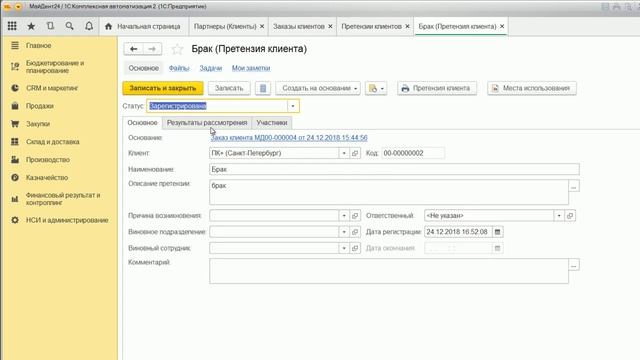Image resolution: width=640 pixels, height=360 pixels.
Task: Expand Описание претензии ellipsis button
Action: (x=574, y=186)
